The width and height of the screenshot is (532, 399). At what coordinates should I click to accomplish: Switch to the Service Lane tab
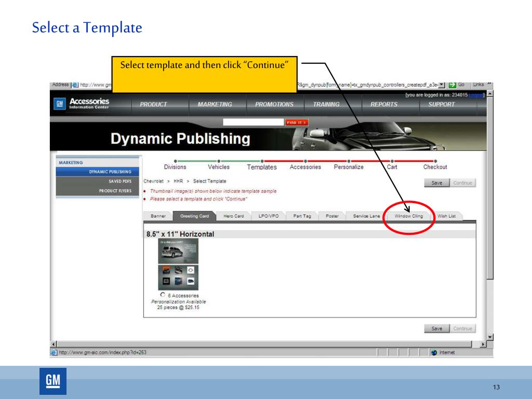tap(366, 216)
